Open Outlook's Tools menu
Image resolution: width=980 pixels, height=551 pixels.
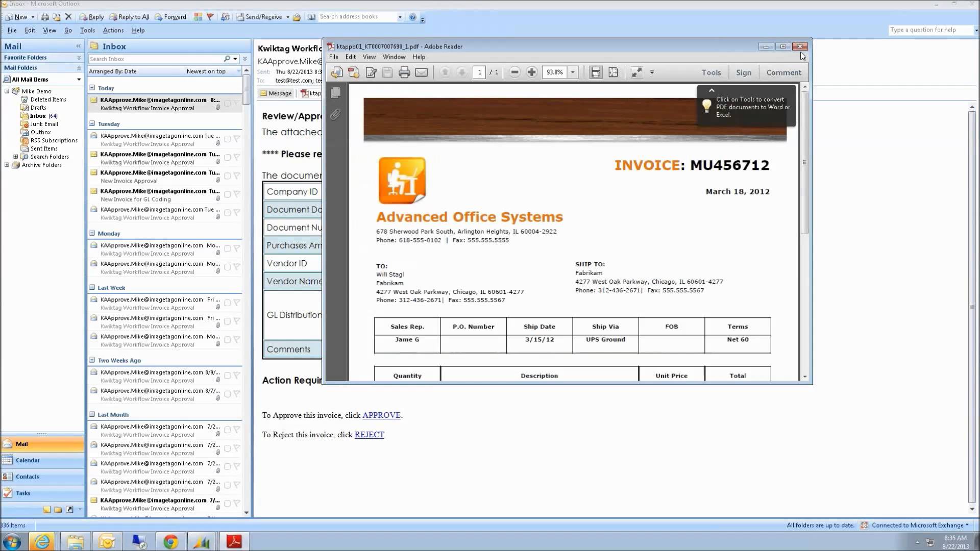[x=87, y=30]
